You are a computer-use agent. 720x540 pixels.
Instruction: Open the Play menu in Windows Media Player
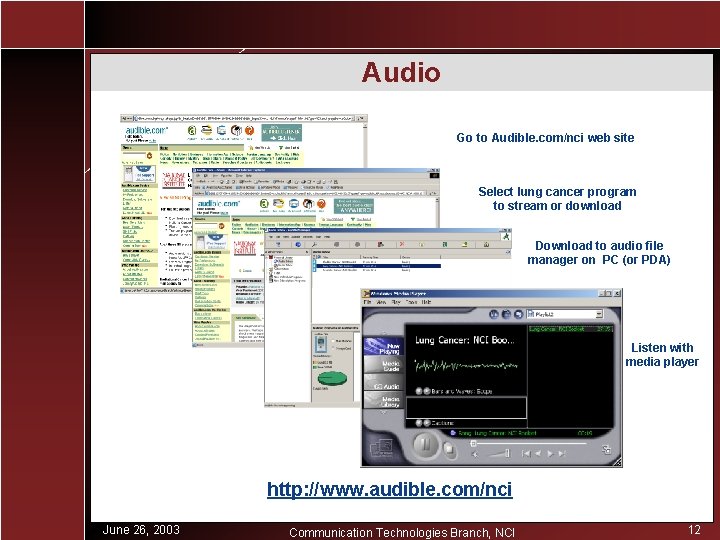[396, 302]
